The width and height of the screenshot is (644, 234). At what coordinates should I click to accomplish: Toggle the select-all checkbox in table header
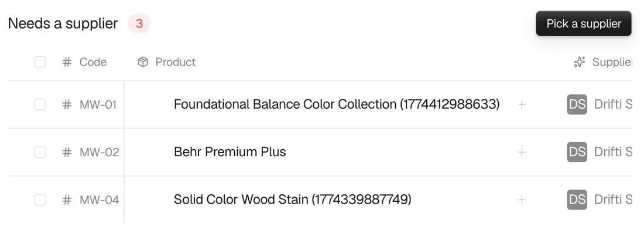click(x=40, y=62)
